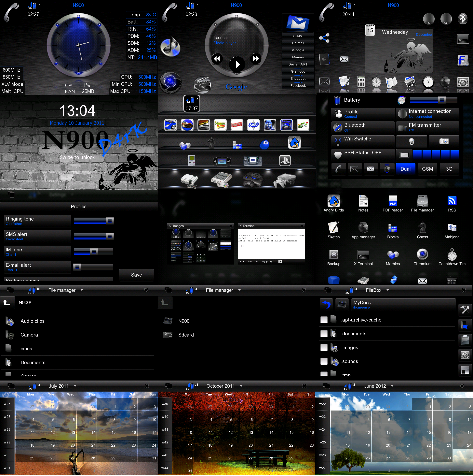This screenshot has width=473, height=476.
Task: Click the music note media icon
Action: pyautogui.click(x=170, y=46)
